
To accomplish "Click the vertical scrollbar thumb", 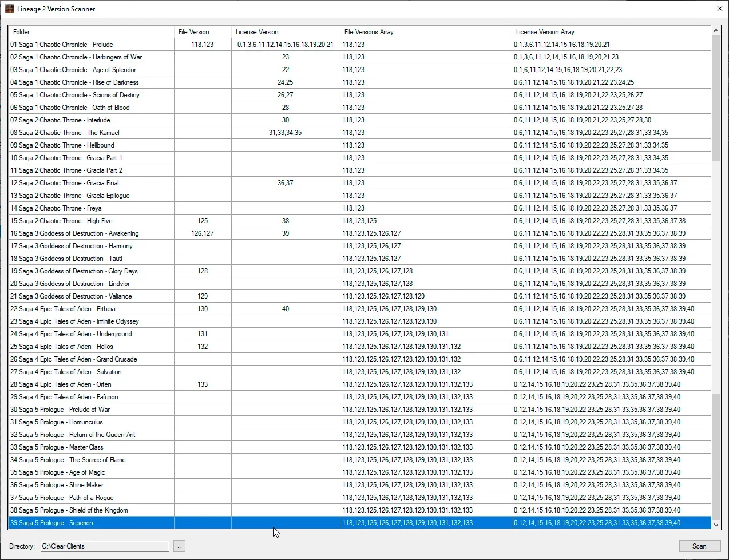I will coord(716,98).
